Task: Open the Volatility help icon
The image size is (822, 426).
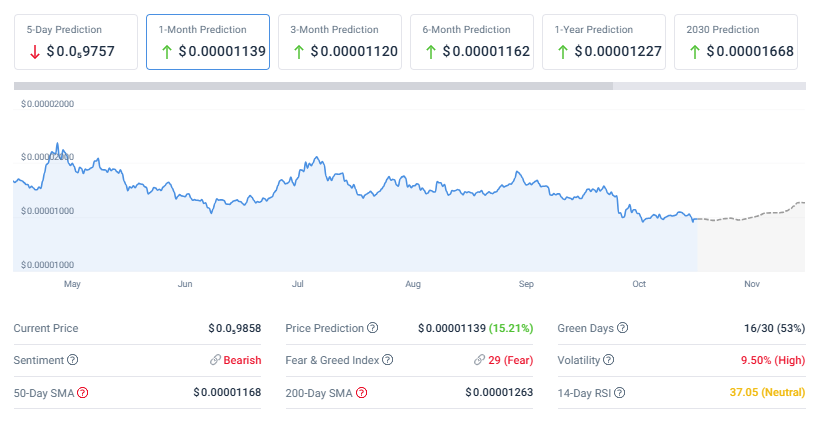Action: click(608, 360)
